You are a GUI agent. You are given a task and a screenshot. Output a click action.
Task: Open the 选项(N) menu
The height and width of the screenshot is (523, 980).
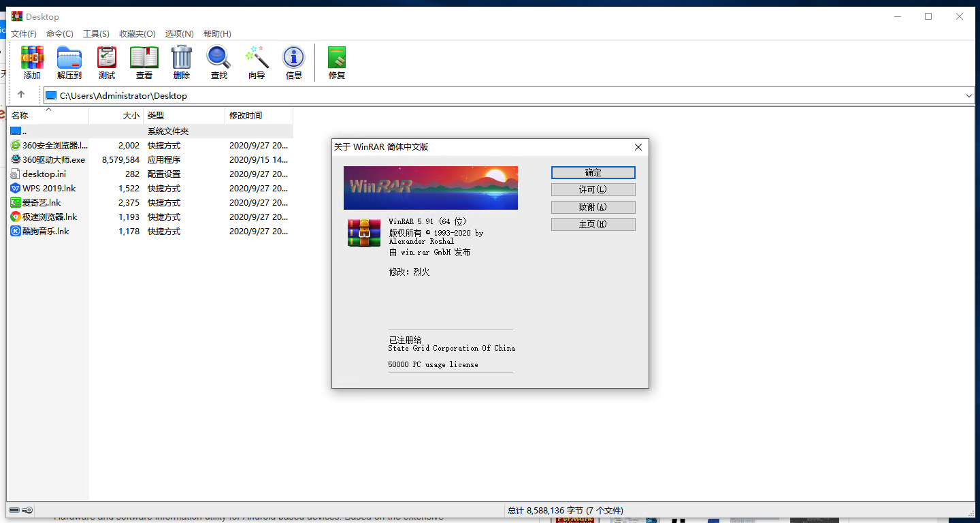[x=179, y=33]
